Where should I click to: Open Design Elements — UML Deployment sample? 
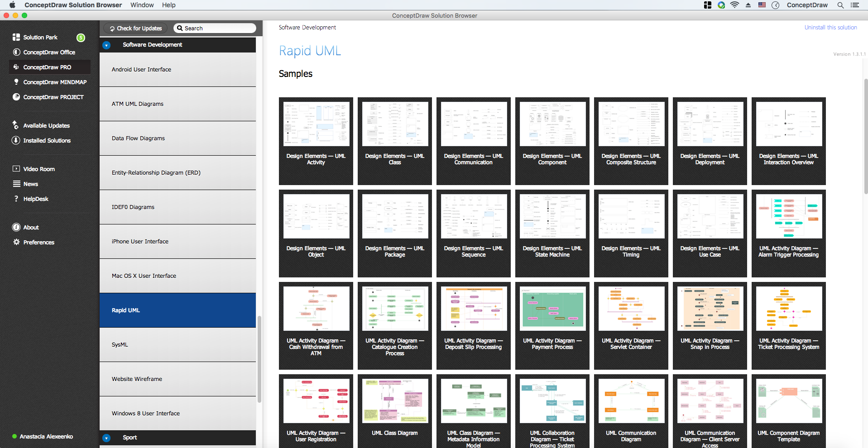tap(710, 141)
